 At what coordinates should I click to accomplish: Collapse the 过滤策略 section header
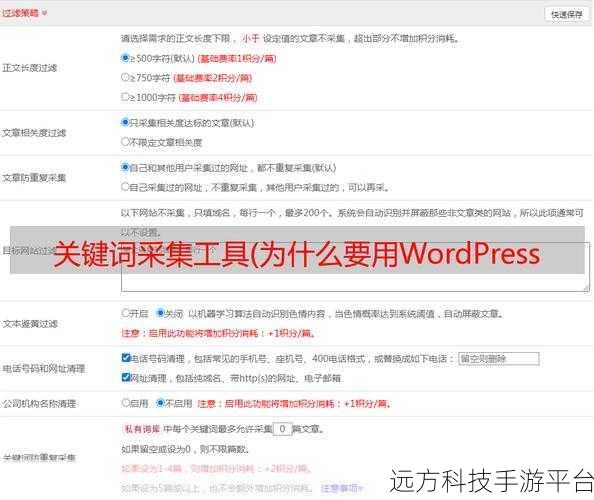[24, 13]
